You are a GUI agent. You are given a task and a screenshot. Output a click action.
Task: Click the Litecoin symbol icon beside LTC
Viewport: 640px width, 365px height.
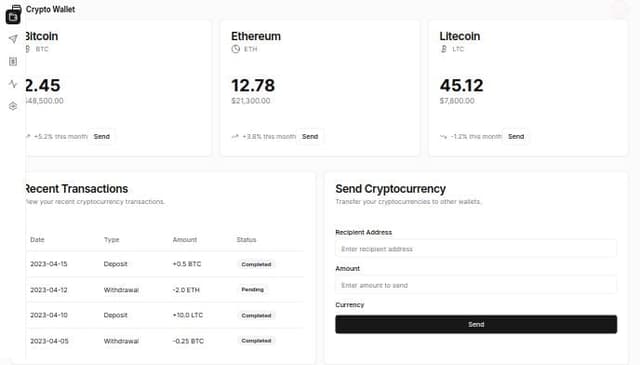click(444, 49)
